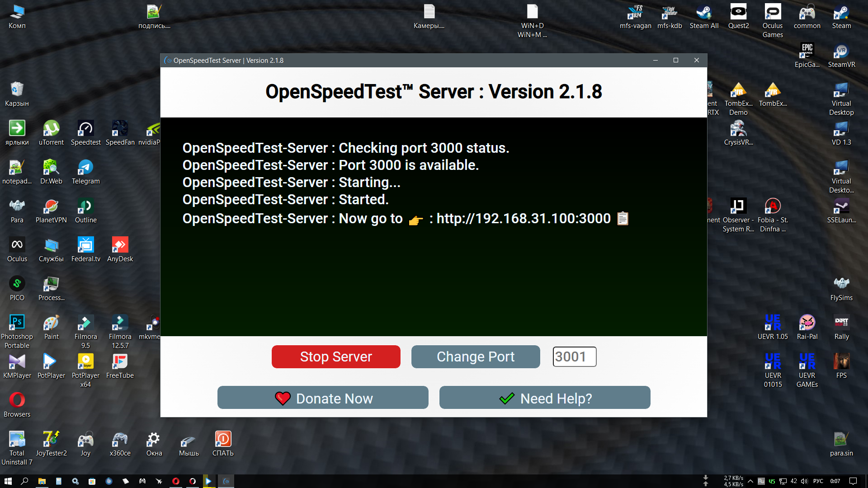Open the Need Help? button
The height and width of the screenshot is (488, 868).
point(544,398)
